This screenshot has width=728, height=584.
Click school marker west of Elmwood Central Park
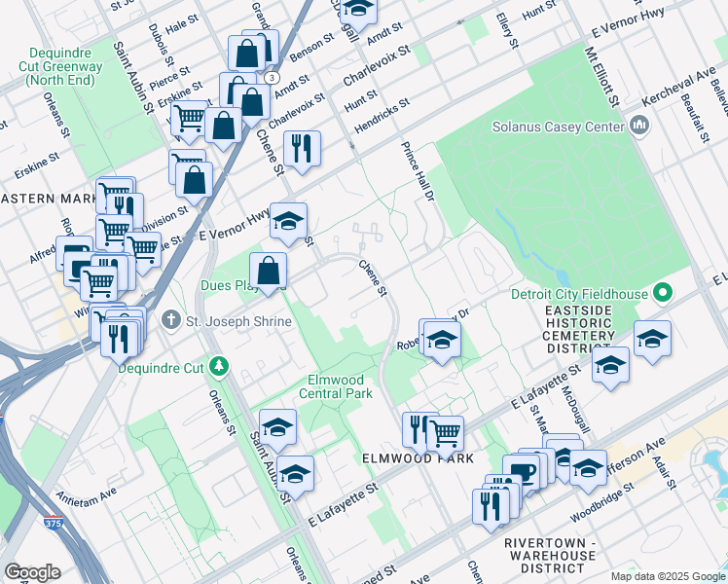coord(277,427)
